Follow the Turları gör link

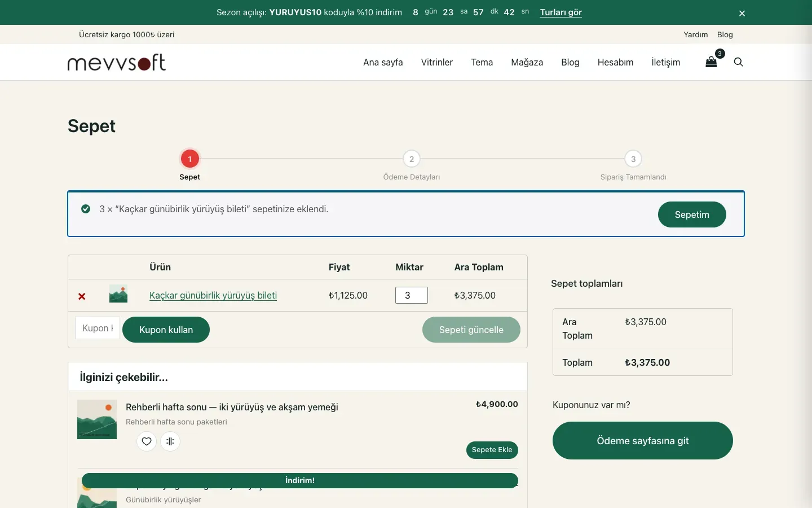(x=561, y=12)
